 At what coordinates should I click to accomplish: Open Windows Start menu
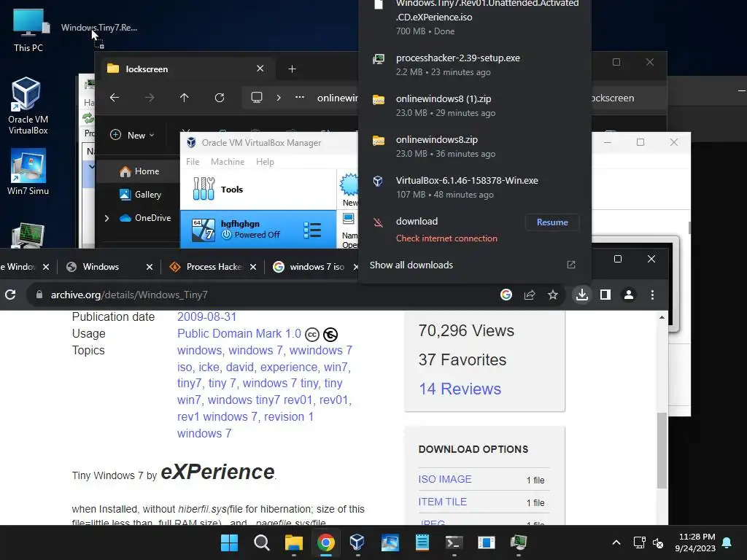(x=229, y=542)
